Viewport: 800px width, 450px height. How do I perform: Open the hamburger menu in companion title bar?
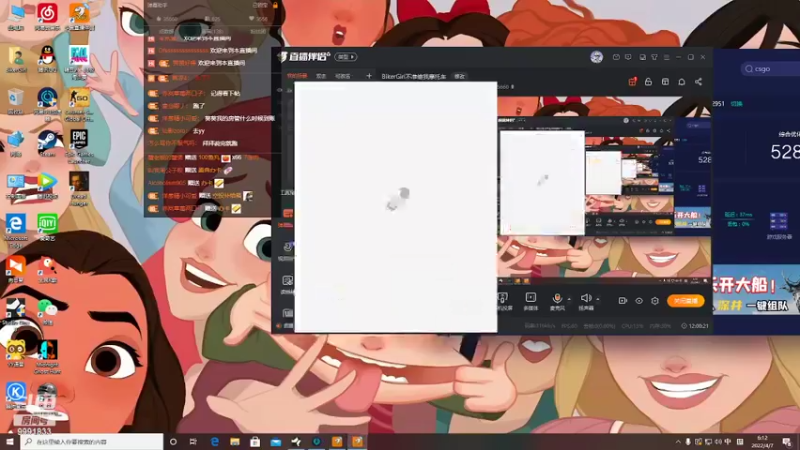pyautogui.click(x=666, y=57)
